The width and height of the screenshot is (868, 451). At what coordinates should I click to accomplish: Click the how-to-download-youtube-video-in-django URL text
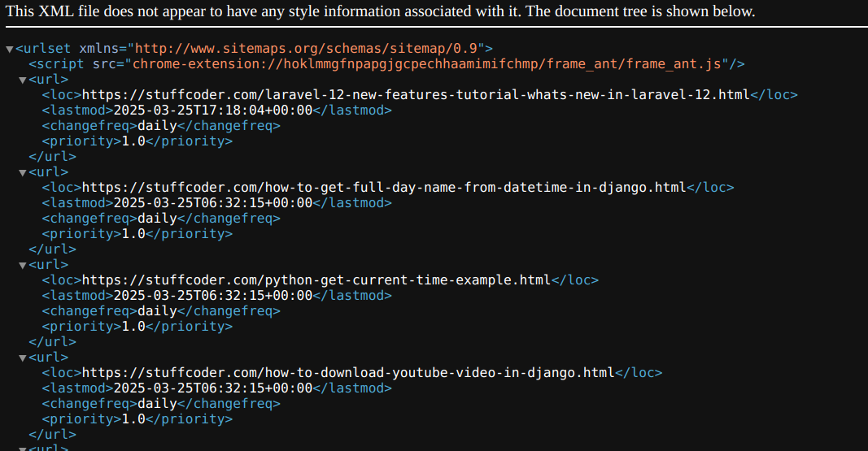click(x=348, y=372)
